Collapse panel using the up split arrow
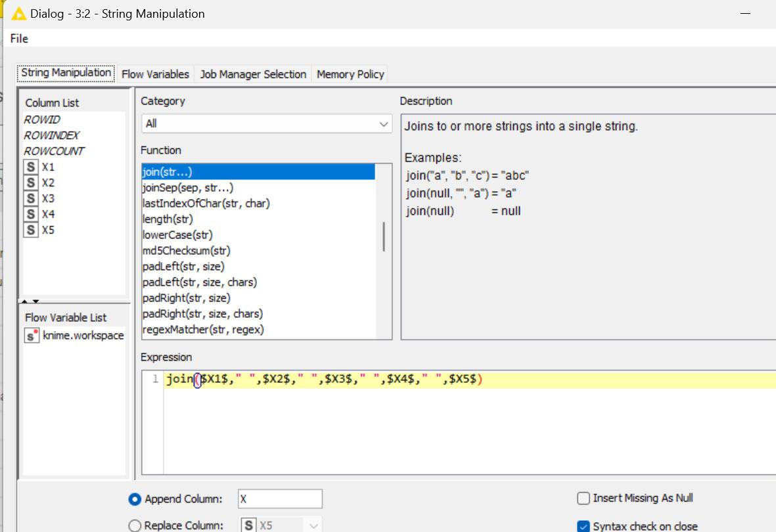Image resolution: width=776 pixels, height=532 pixels. point(25,301)
